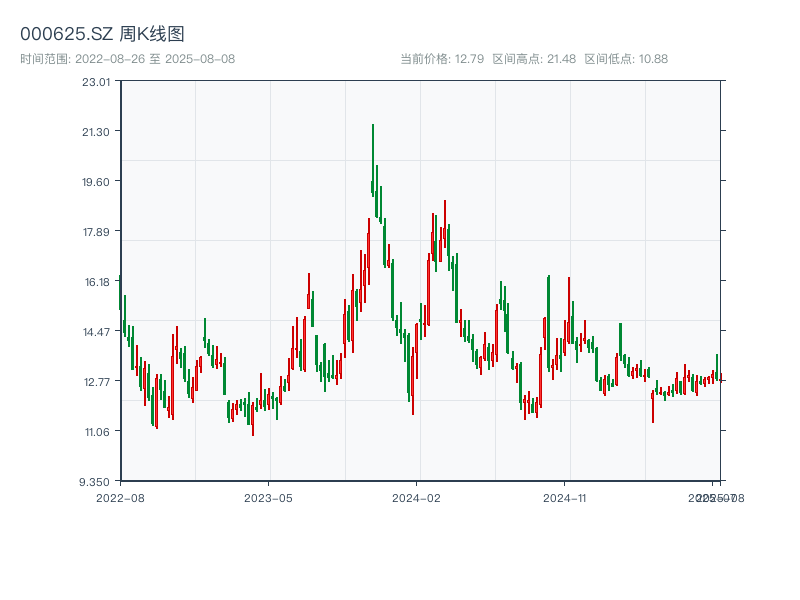800x600 pixels.
Task: Click the interval low label 区间低点: 10.88
Action: [626, 59]
